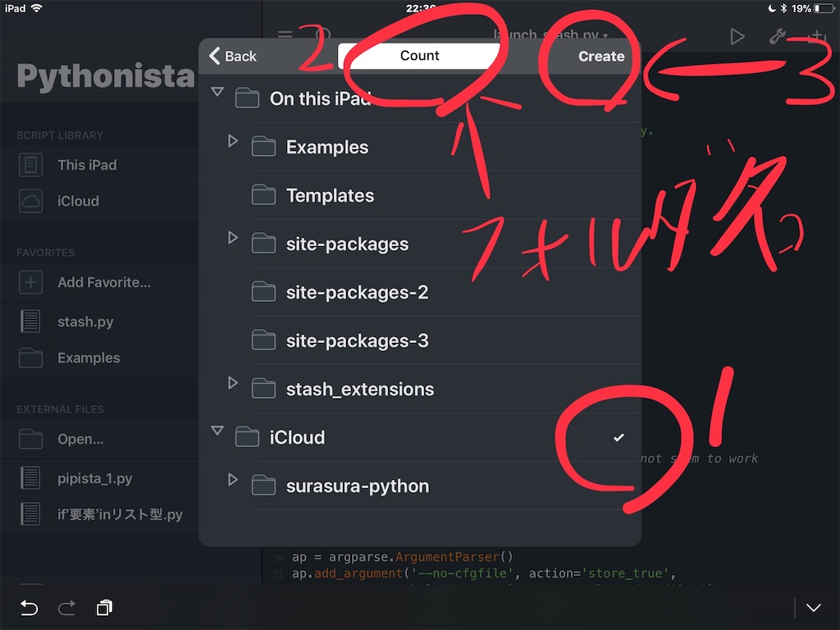
Task: Tap the Examples folder icon in Favorites
Action: pos(30,358)
